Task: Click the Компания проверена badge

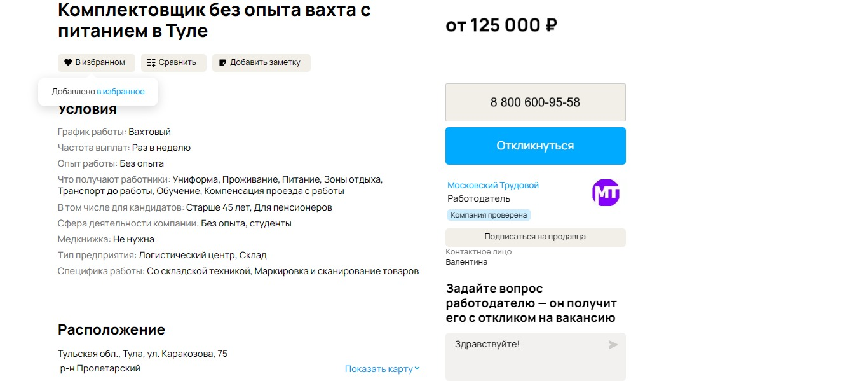Action: pyautogui.click(x=489, y=215)
